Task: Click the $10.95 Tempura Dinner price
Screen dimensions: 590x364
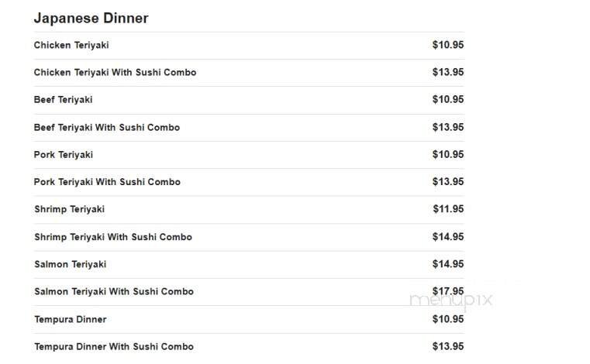Action: pyautogui.click(x=448, y=319)
